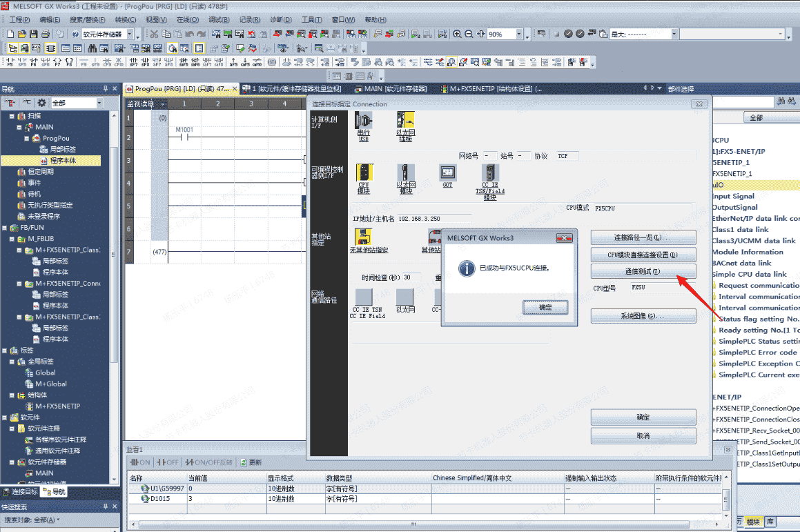Click the Cut scissors toolbar icon
The image size is (800, 532).
[x=154, y=34]
